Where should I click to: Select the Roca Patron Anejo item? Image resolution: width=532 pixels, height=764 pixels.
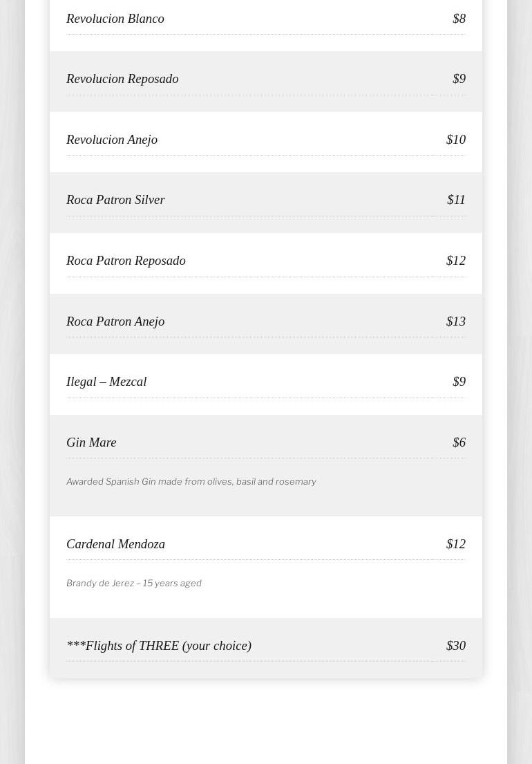(115, 322)
